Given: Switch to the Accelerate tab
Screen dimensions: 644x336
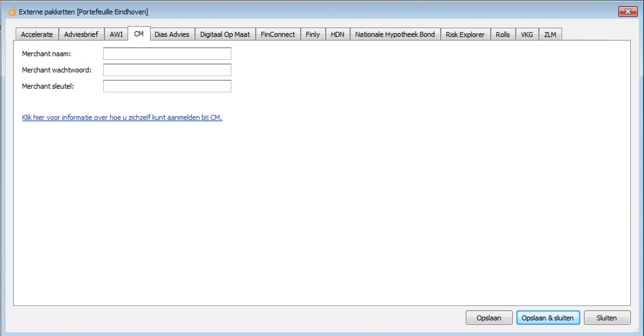Looking at the screenshot, I should (x=37, y=34).
